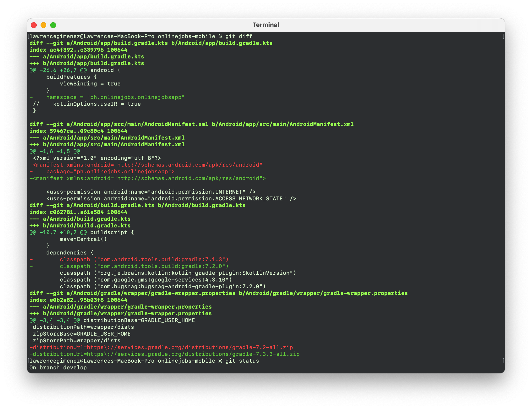
Task: Click the '@@ -10,7 +10,7 @@ buildscript' hunk header
Action: 82,233
